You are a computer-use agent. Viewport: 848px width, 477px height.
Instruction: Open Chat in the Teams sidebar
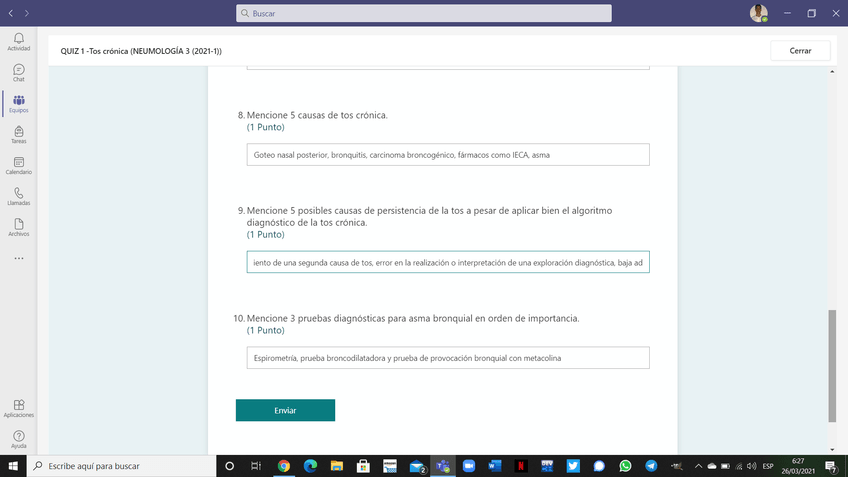[x=18, y=72]
